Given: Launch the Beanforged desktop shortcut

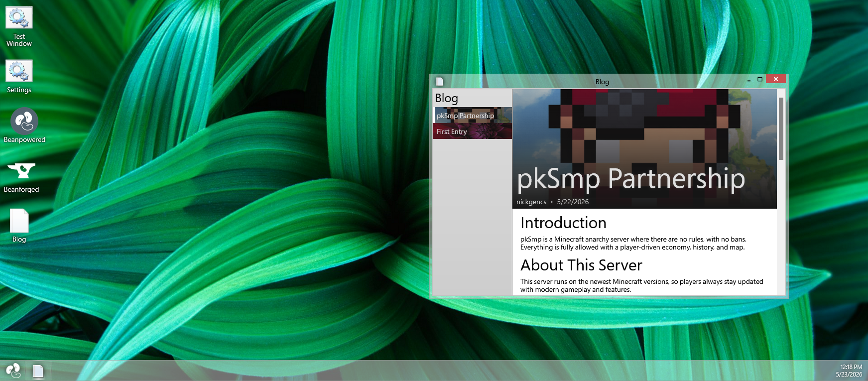Looking at the screenshot, I should (21, 177).
